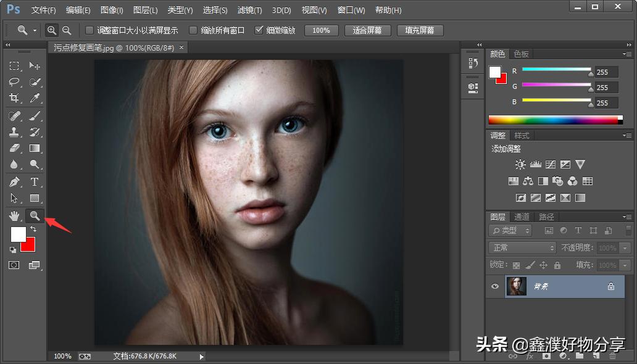Click the 填充屏幕 fill screen button
Image resolution: width=637 pixels, height=364 pixels.
pyautogui.click(x=419, y=30)
